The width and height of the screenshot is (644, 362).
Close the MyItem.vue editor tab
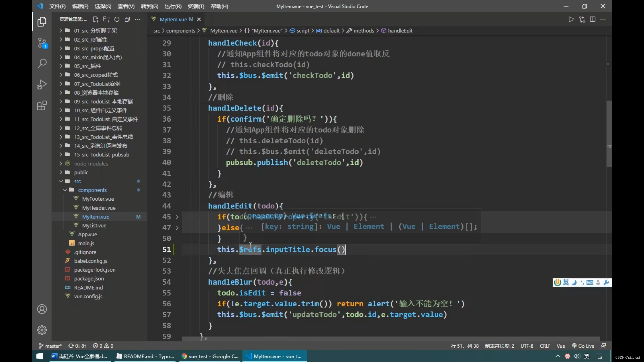(199, 19)
